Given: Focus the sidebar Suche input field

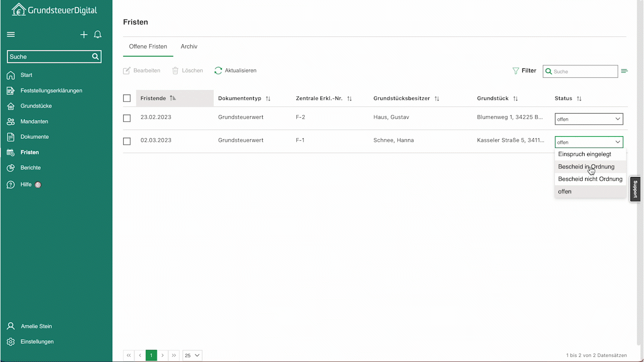Looking at the screenshot, I should [54, 57].
